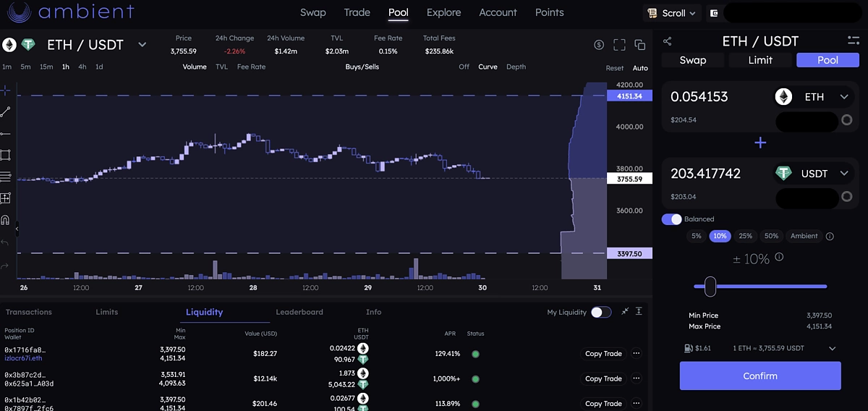Click the dollar denomination icon above chart
The width and height of the screenshot is (868, 411).
click(x=599, y=45)
